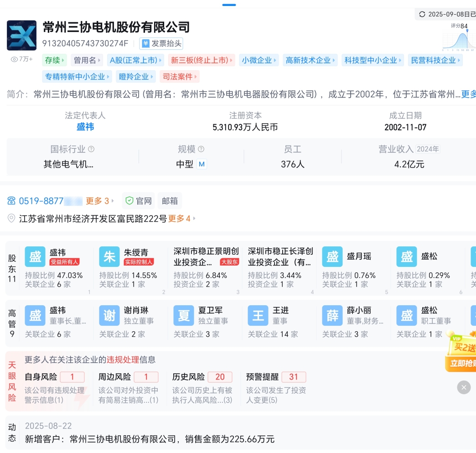476x453 pixels.
Task: Click the 受益所有人 badge
Action: point(64,262)
